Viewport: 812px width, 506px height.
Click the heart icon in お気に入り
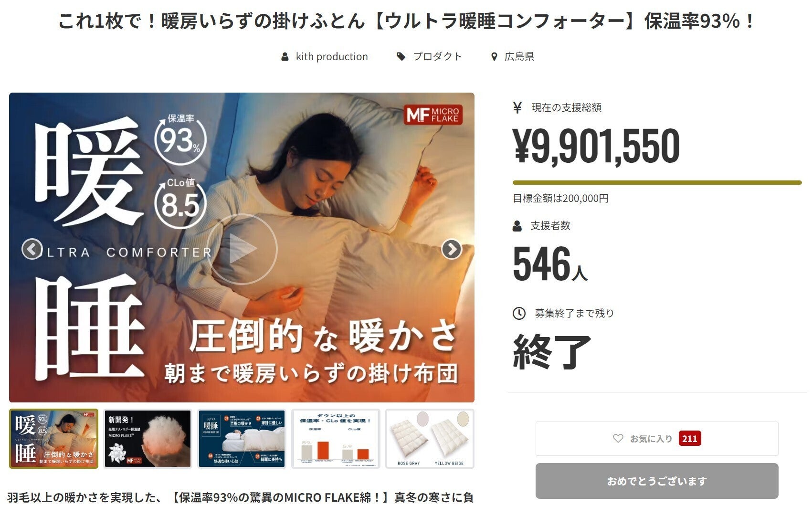tap(618, 438)
